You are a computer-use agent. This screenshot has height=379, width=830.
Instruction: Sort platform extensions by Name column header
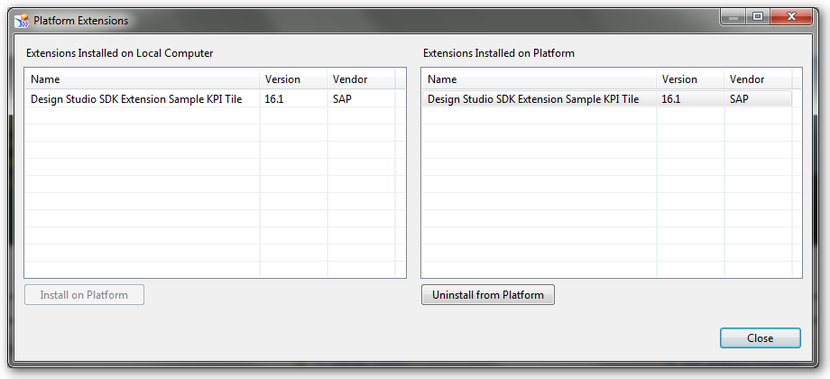[x=539, y=79]
